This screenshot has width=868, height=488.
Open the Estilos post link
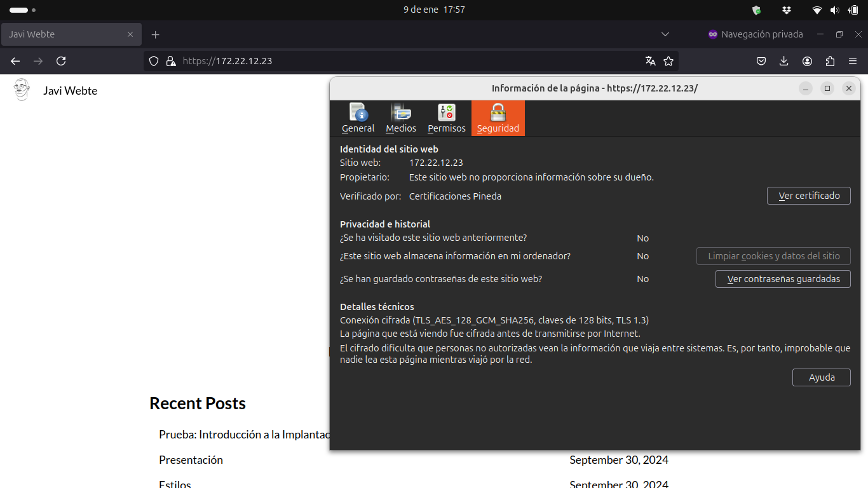coord(175,484)
